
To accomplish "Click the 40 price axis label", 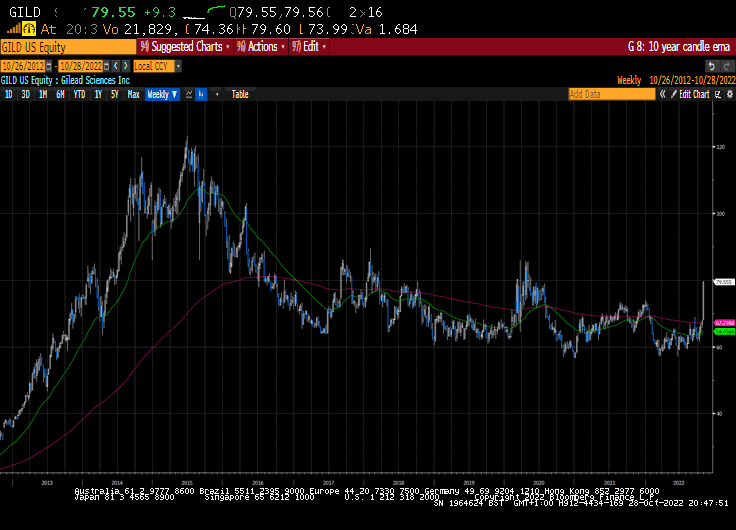I will [x=719, y=414].
